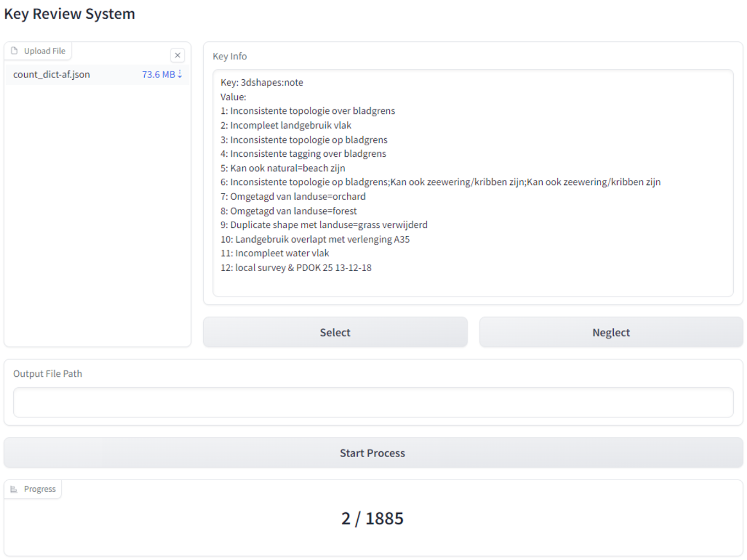Focus the Output File Path field
This screenshot has width=747, height=560.
(x=373, y=402)
